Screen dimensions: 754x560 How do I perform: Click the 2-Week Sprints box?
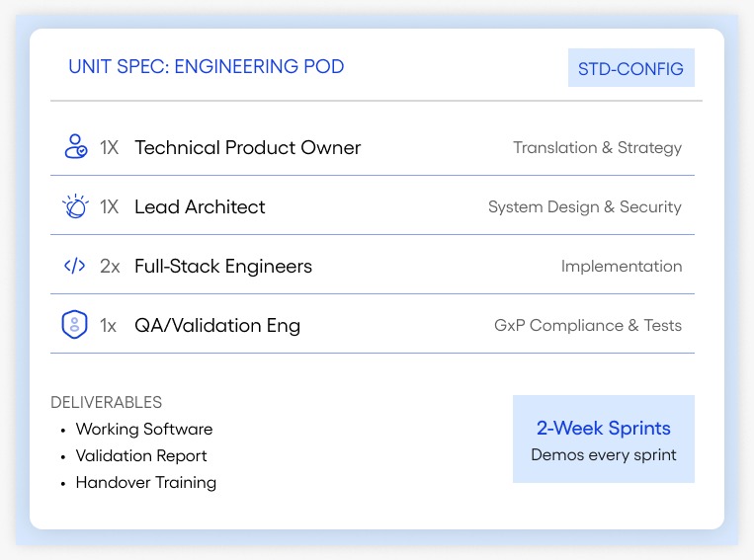click(x=603, y=440)
